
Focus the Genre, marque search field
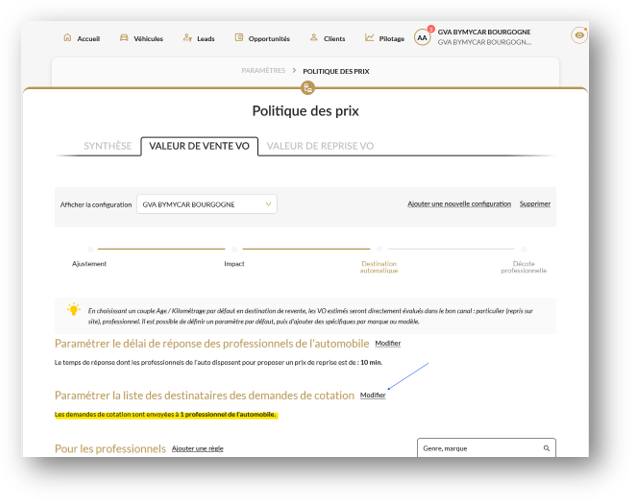coord(487,448)
